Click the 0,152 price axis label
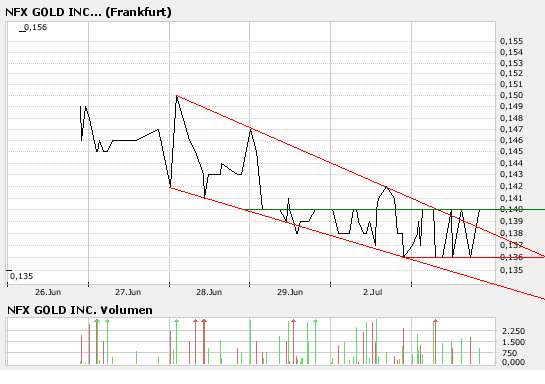Image resolution: width=545 pixels, height=384 pixels. pyautogui.click(x=511, y=73)
